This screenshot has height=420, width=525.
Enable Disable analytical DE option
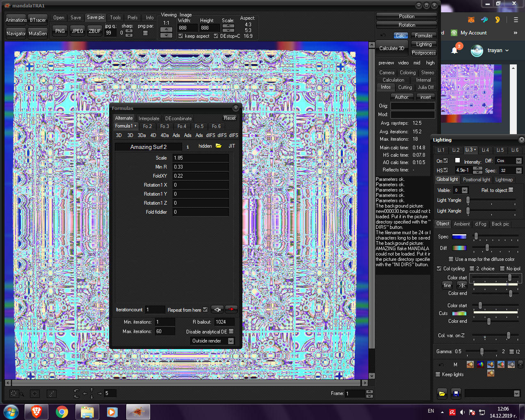coord(231,331)
